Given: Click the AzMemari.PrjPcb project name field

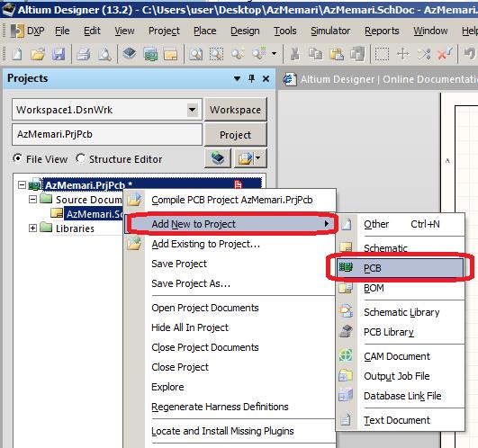Looking at the screenshot, I should 107,134.
